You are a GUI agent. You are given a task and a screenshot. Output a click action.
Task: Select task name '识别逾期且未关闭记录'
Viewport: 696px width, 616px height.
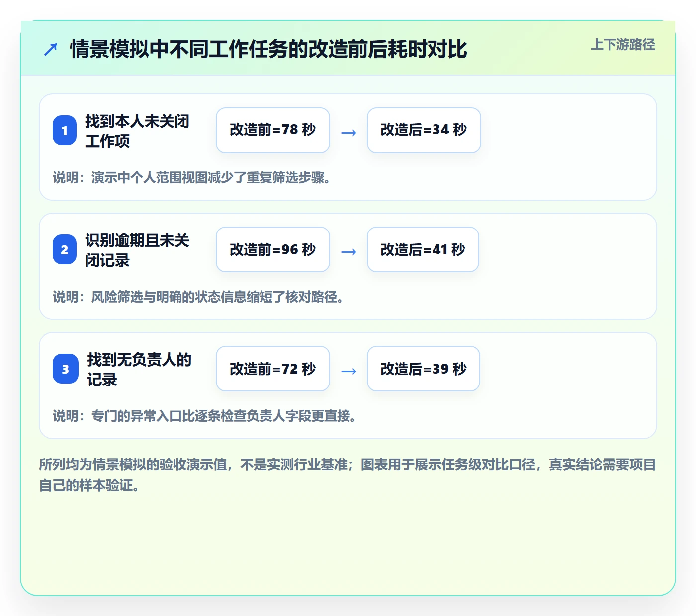click(x=137, y=250)
